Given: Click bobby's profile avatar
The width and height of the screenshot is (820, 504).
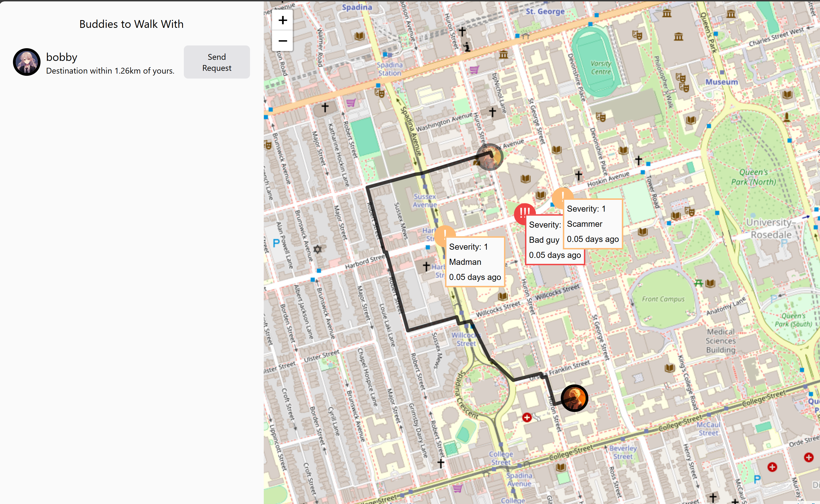Looking at the screenshot, I should pos(27,62).
